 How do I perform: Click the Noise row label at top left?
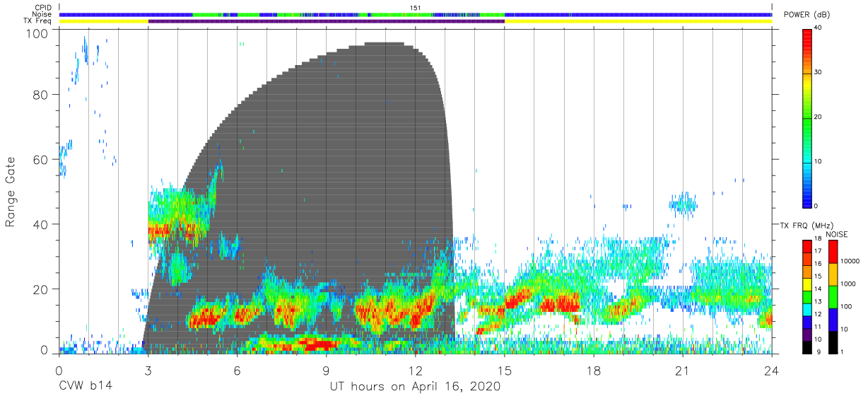(42, 14)
